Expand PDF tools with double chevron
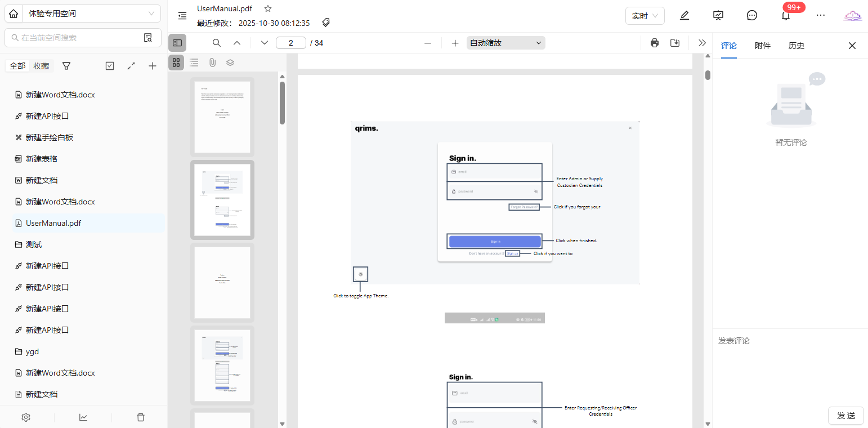The image size is (868, 428). (702, 43)
